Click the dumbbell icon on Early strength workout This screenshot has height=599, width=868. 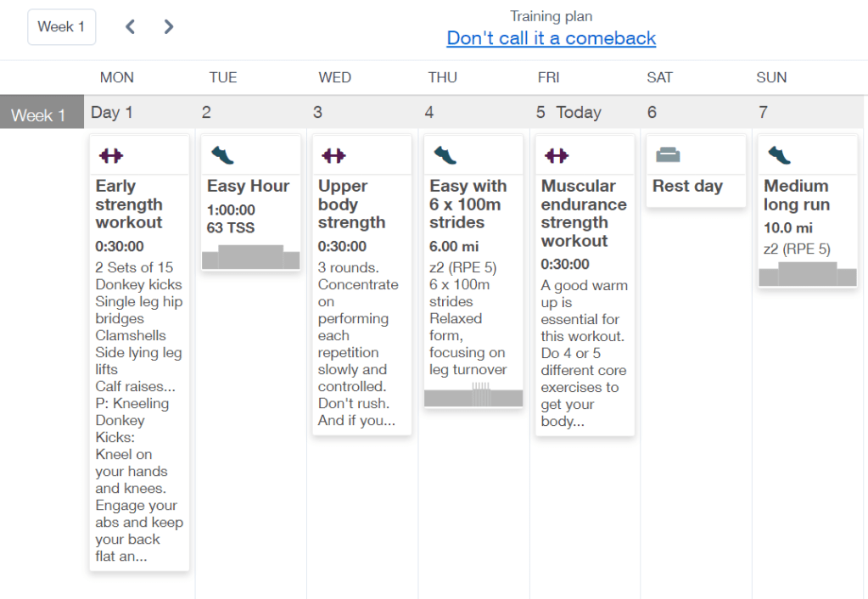[111, 155]
